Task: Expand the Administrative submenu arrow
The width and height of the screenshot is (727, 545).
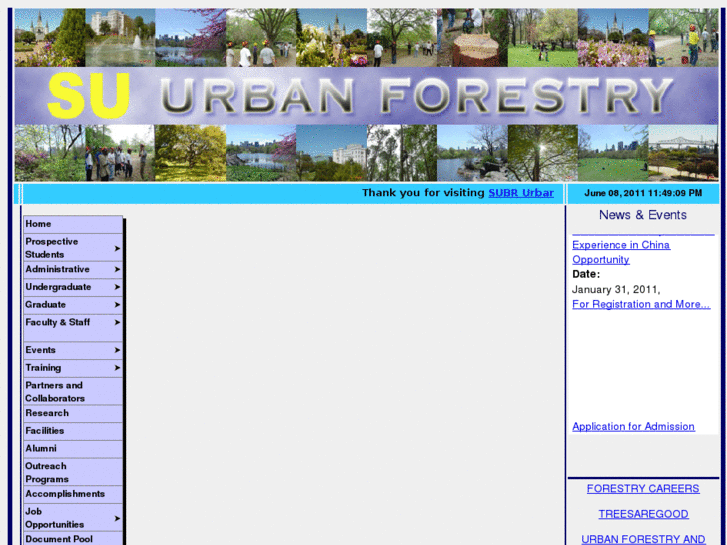Action: pos(117,269)
